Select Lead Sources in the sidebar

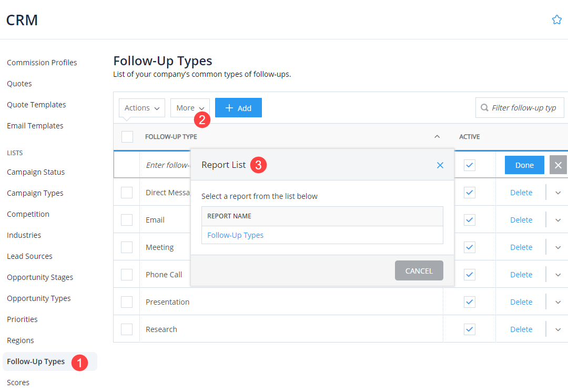pyautogui.click(x=29, y=256)
